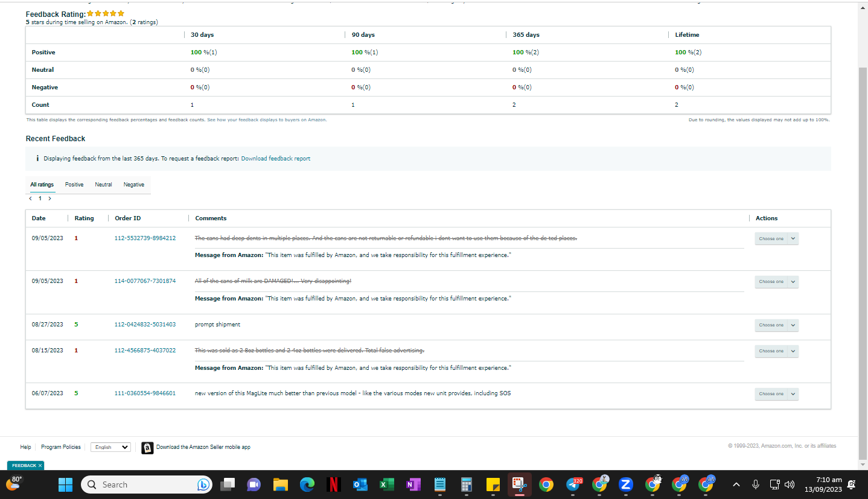Launch Netflix from the taskbar
The width and height of the screenshot is (868, 499).
coord(334,485)
